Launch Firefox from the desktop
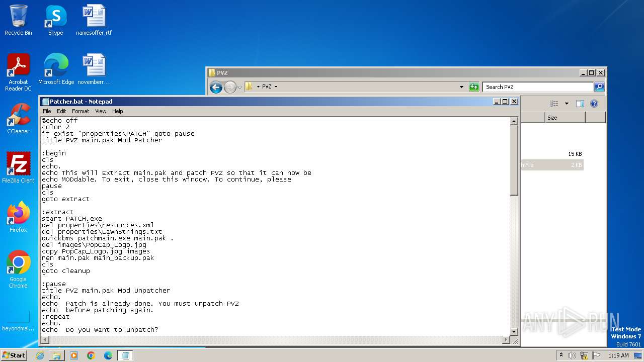 [x=18, y=217]
